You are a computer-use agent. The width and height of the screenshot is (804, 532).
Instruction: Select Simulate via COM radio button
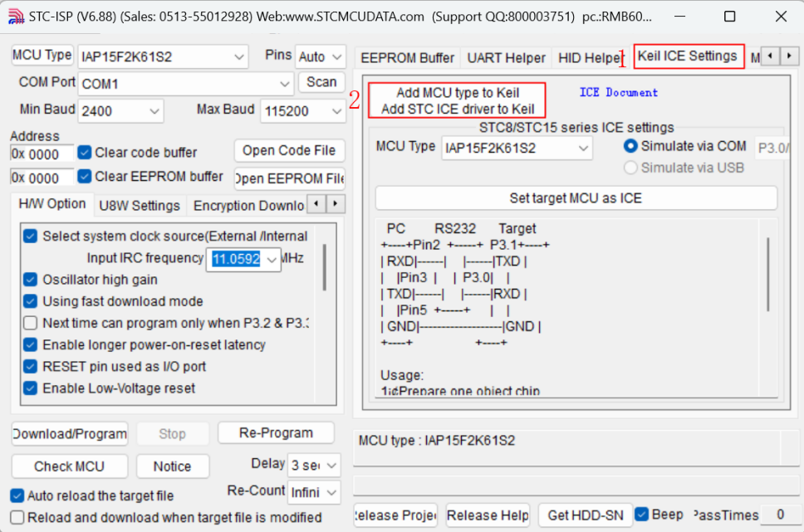click(630, 146)
